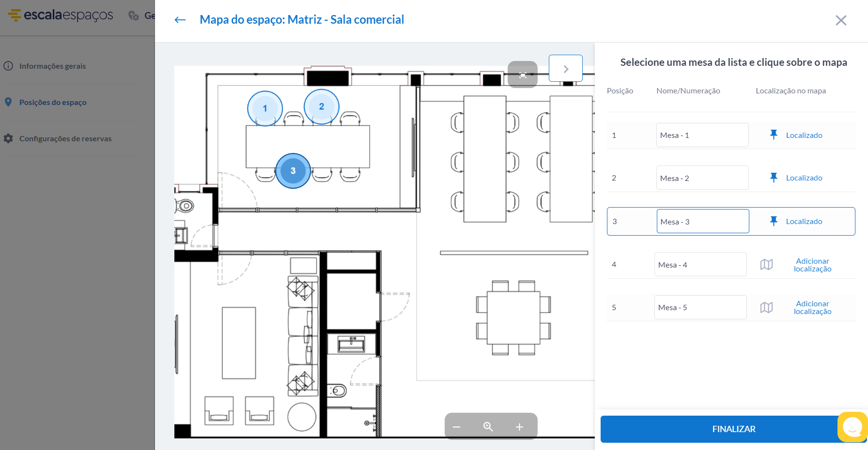
Task: Click the FINALIZAR button
Action: [733, 429]
